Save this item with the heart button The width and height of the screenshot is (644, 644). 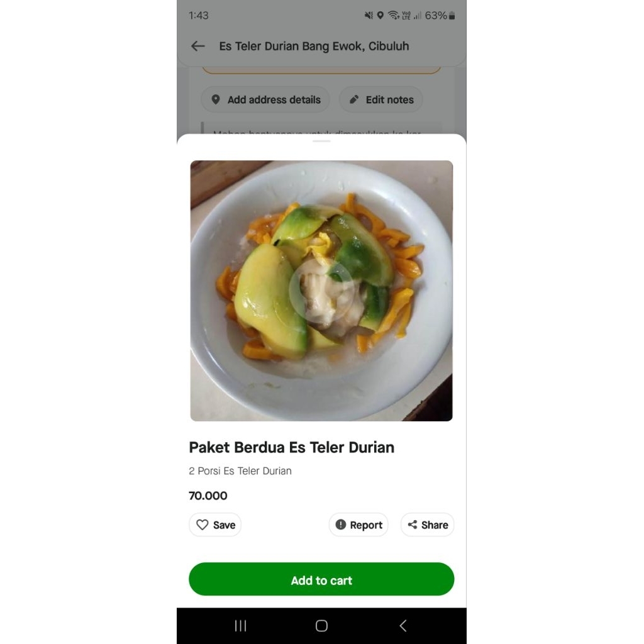(x=215, y=525)
